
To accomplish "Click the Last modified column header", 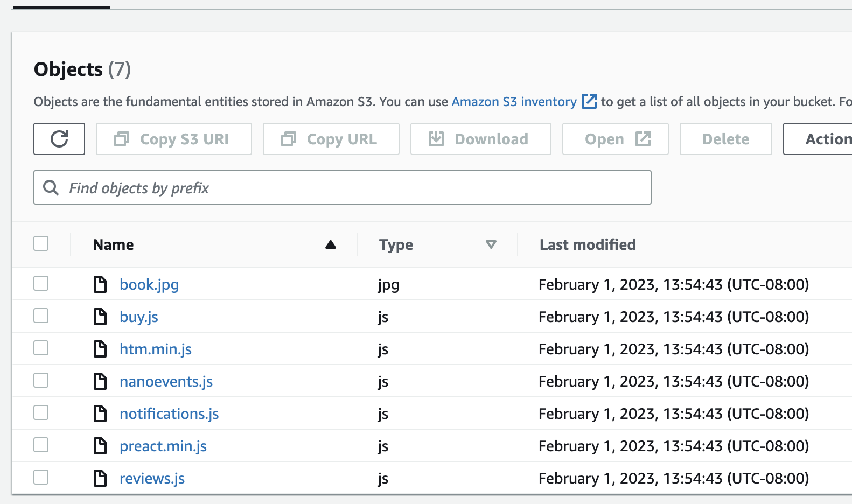I will point(588,245).
